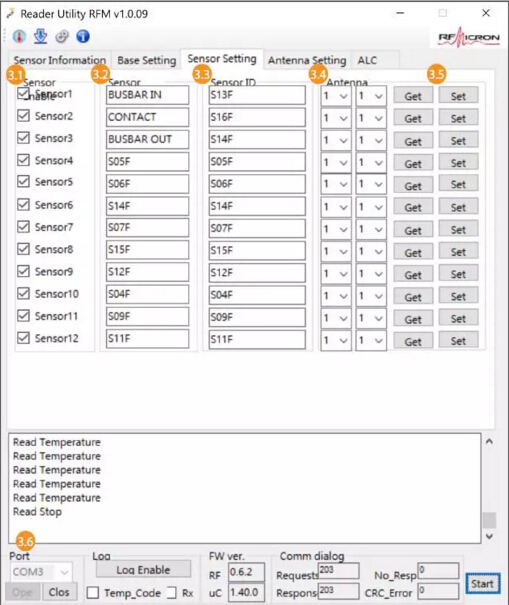Enable the Temp_Code checkbox
509x605 pixels.
pos(93,593)
